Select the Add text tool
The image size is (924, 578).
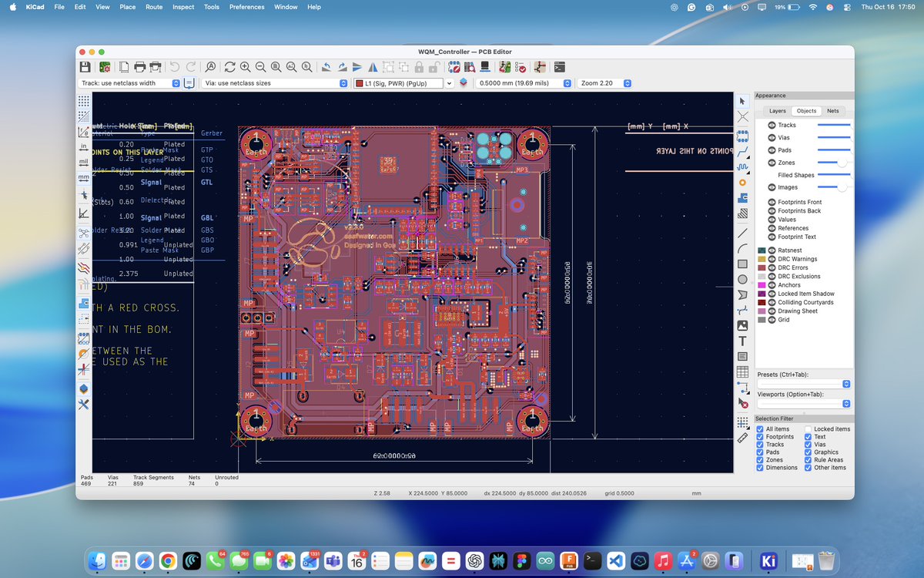click(x=742, y=341)
